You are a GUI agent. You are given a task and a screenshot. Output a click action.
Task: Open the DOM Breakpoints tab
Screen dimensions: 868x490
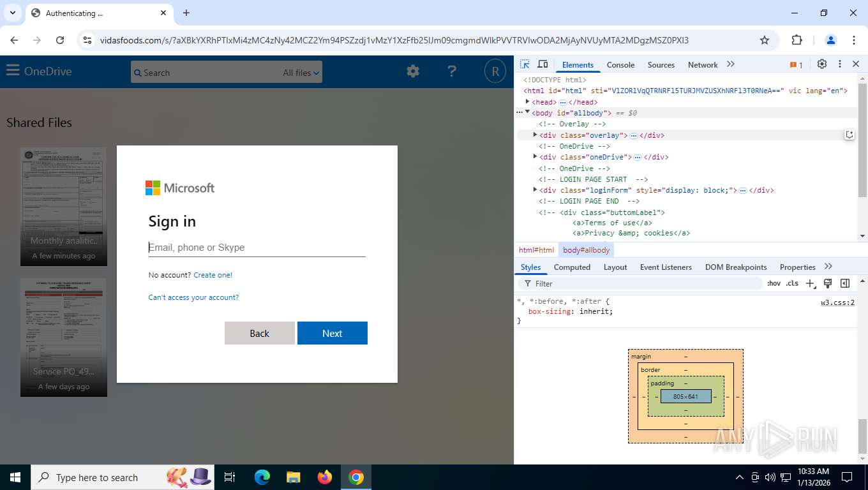click(736, 267)
